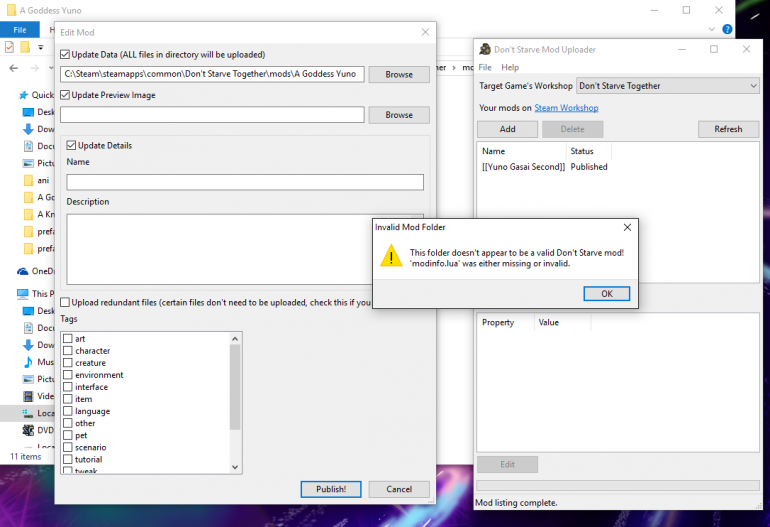Close the Edit Mod dialog
The width and height of the screenshot is (770, 527).
click(x=425, y=32)
